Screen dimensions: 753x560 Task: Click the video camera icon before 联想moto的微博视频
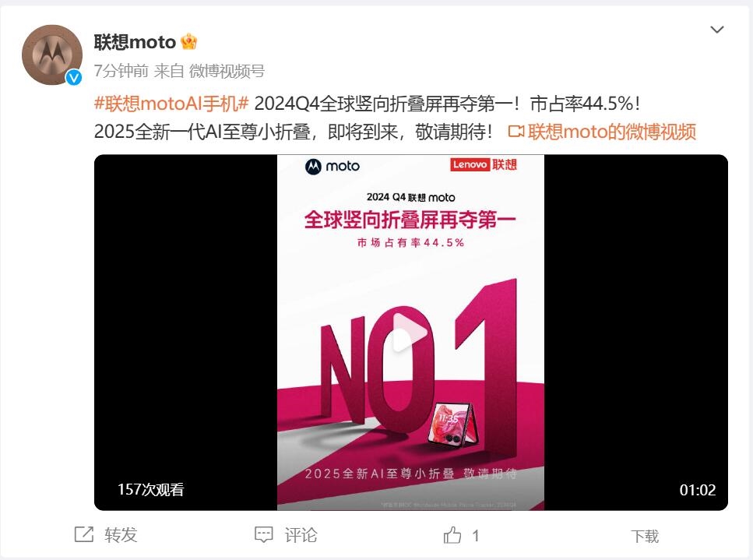point(516,131)
